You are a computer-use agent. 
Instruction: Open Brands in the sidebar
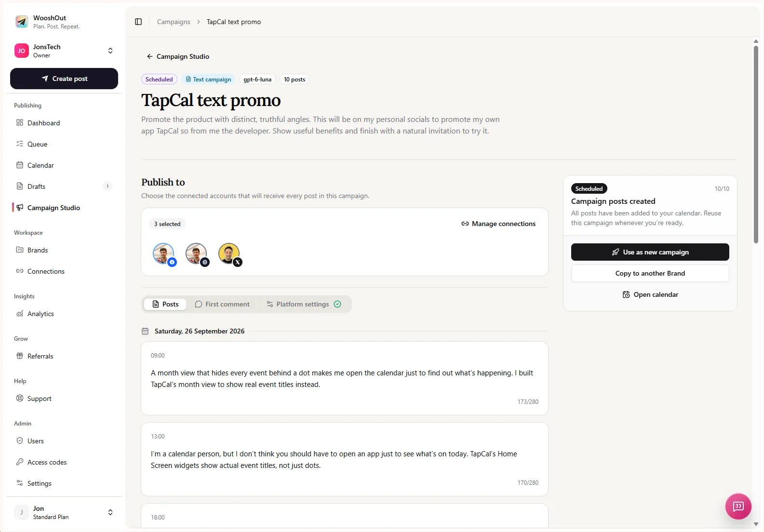click(64, 250)
